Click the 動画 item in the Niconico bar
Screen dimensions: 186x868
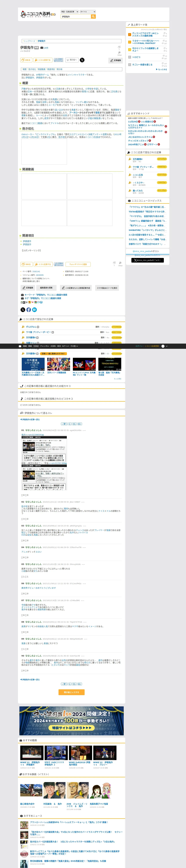[x=25, y=346]
